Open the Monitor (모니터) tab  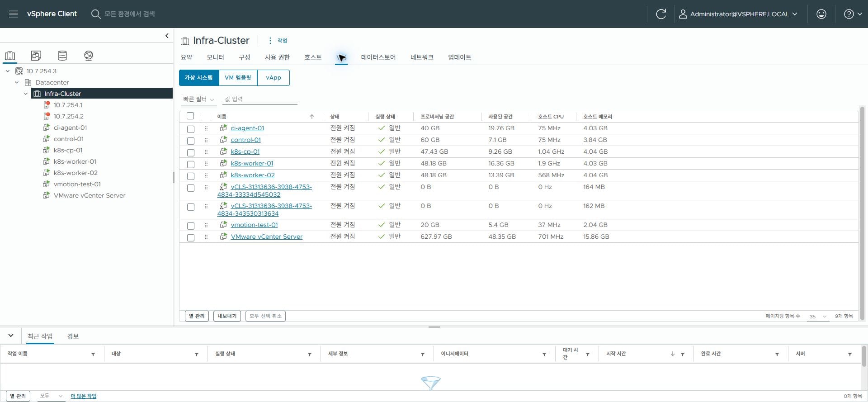[216, 57]
